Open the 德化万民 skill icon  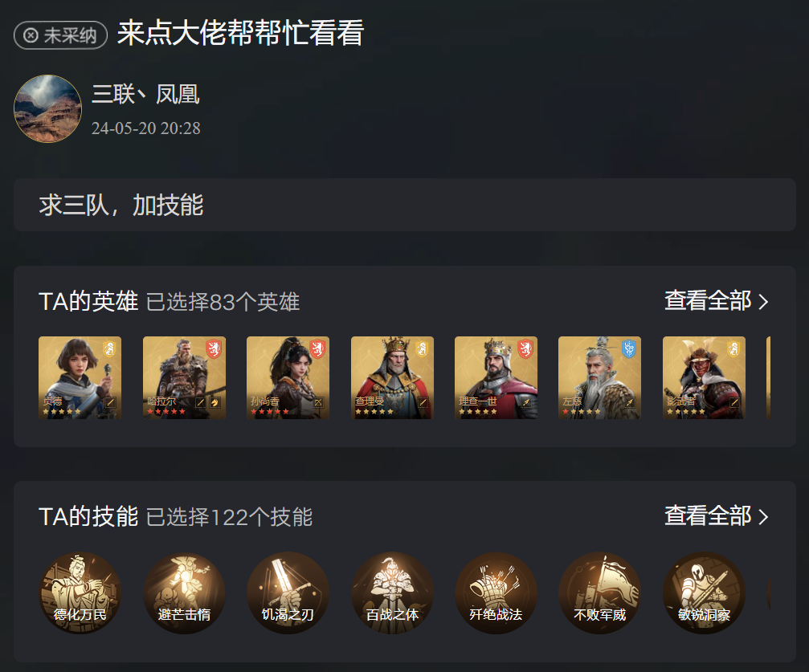click(80, 593)
